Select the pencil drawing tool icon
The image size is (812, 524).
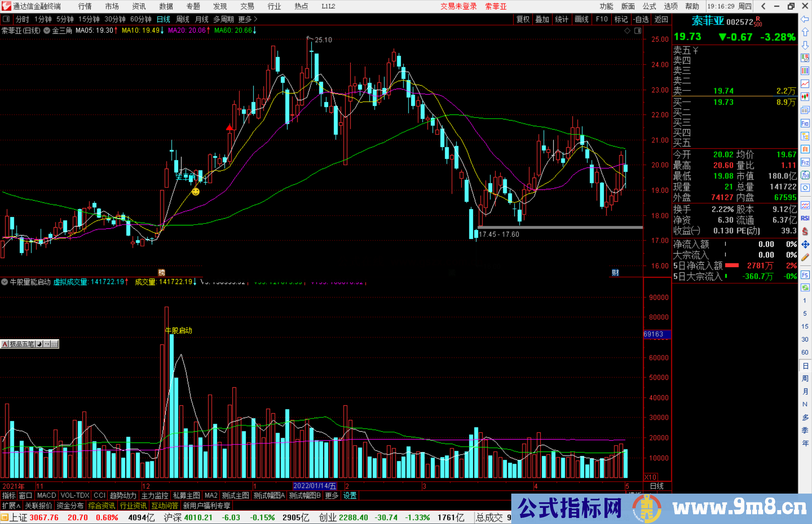(x=805, y=257)
